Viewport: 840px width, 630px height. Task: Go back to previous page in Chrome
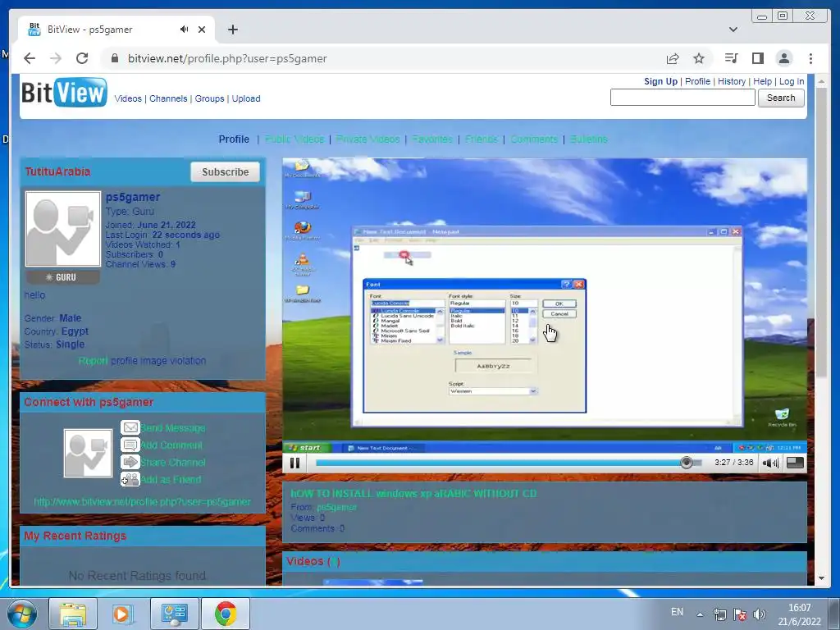point(30,58)
